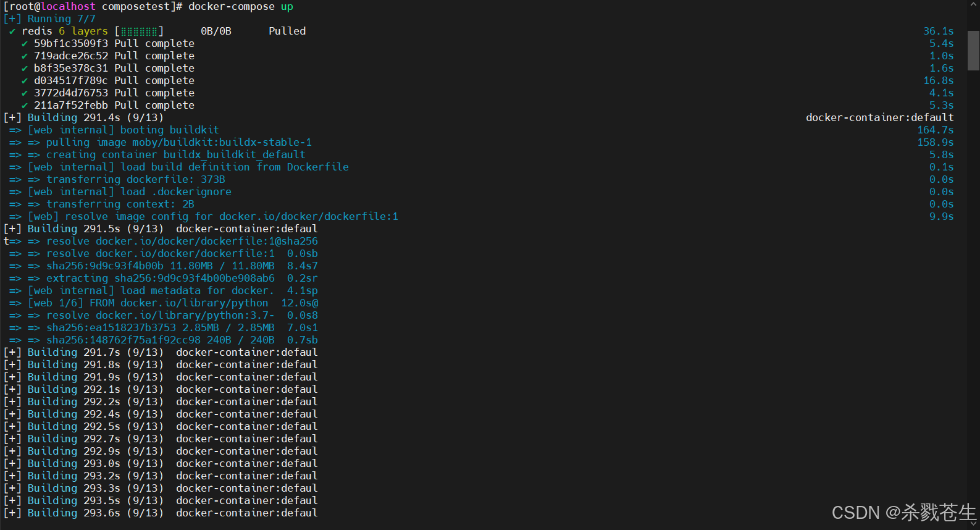Click the 'Building 291.7s (9/13)' line
980x530 pixels.
tap(161, 352)
